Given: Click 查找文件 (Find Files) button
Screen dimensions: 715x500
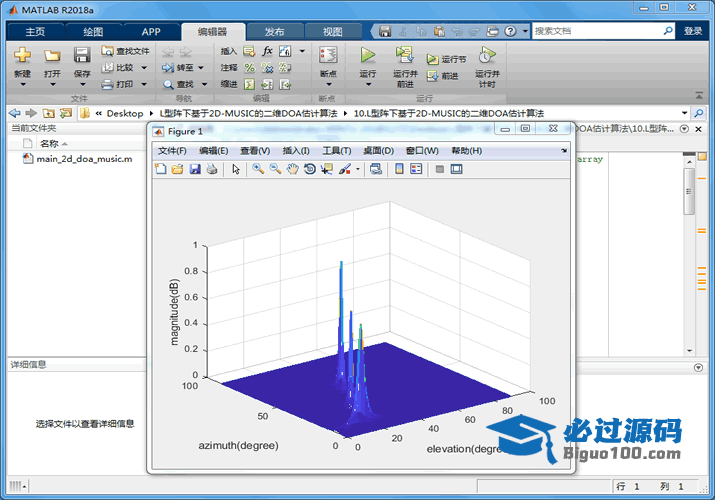Looking at the screenshot, I should click(x=126, y=51).
